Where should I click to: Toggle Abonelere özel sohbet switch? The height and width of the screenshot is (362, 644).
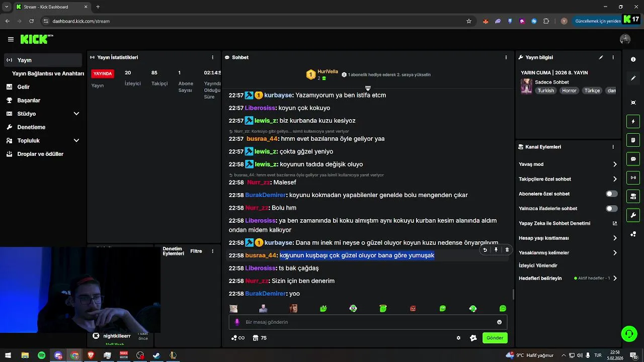pyautogui.click(x=611, y=194)
